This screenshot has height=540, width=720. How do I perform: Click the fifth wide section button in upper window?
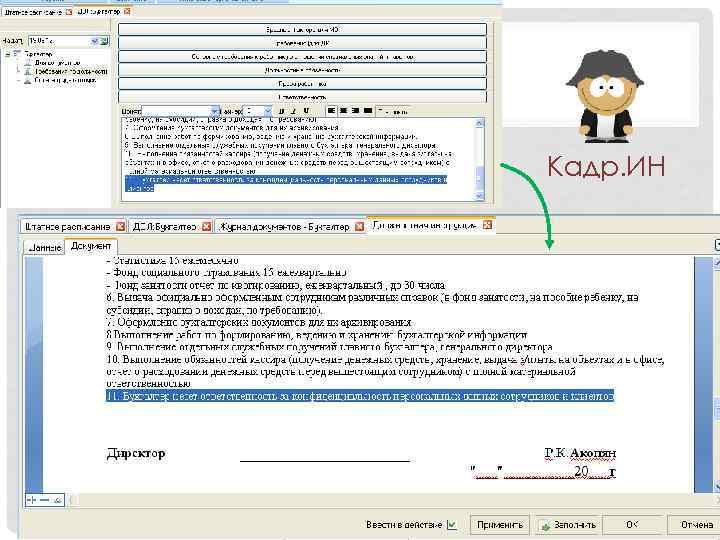click(x=302, y=84)
